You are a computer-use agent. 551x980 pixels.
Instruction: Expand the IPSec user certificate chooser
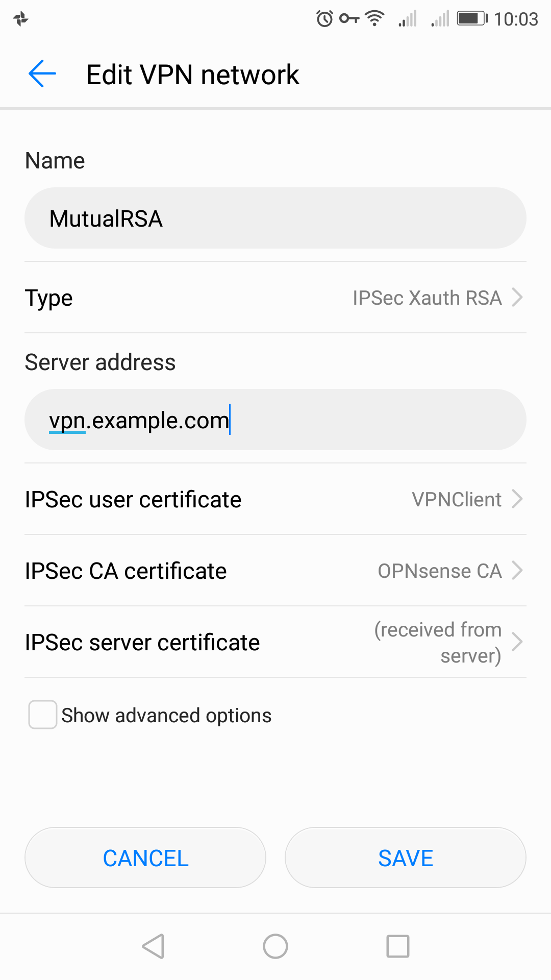517,499
